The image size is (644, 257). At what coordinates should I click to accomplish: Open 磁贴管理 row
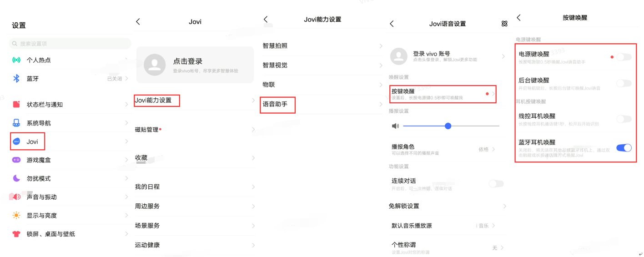point(195,130)
